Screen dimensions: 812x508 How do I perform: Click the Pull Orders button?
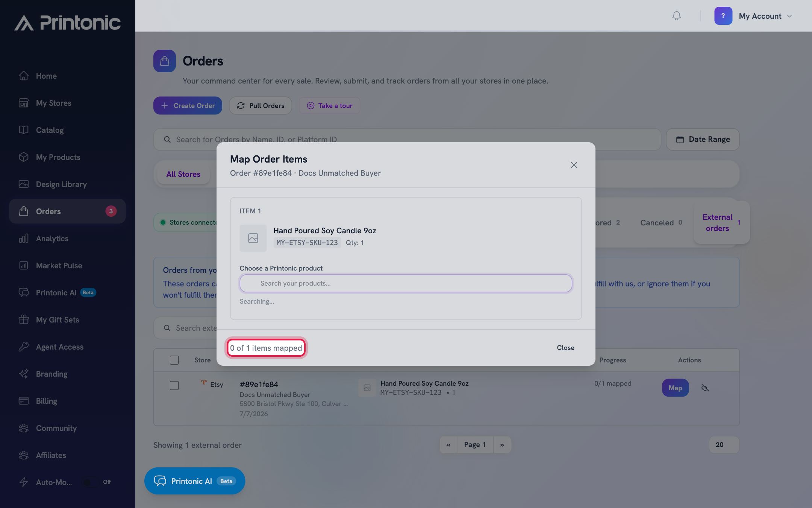[x=261, y=106]
